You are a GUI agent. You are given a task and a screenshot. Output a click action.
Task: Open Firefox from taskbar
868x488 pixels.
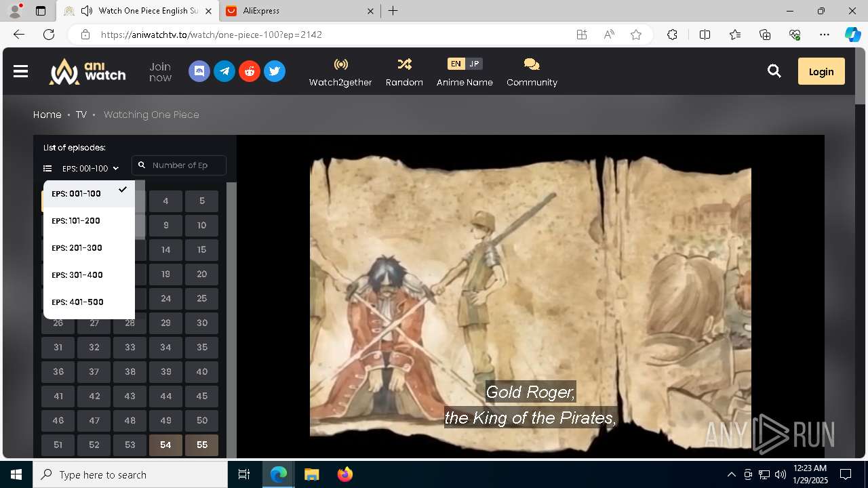point(344,474)
